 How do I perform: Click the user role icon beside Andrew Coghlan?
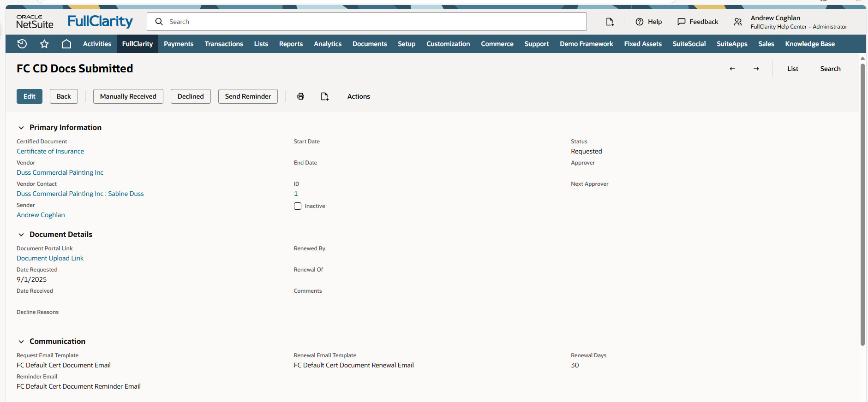point(738,22)
